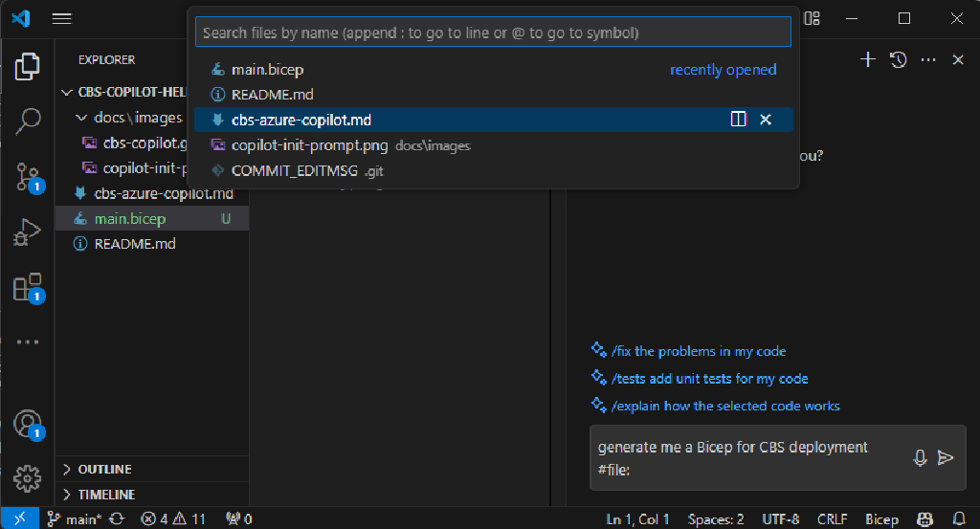This screenshot has height=529, width=980.
Task: Start voice chat with microphone icon
Action: click(x=920, y=458)
